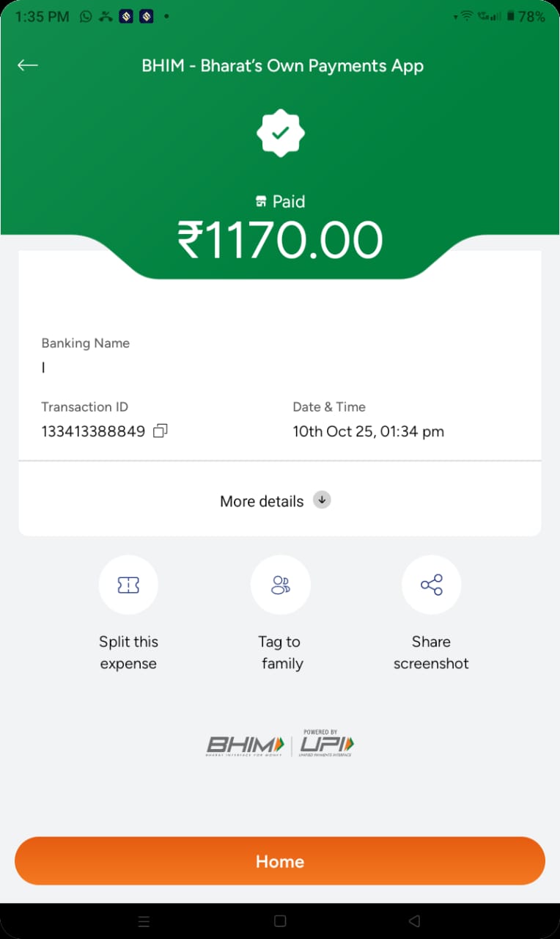
Task: Tap the back arrow icon
Action: pos(28,65)
